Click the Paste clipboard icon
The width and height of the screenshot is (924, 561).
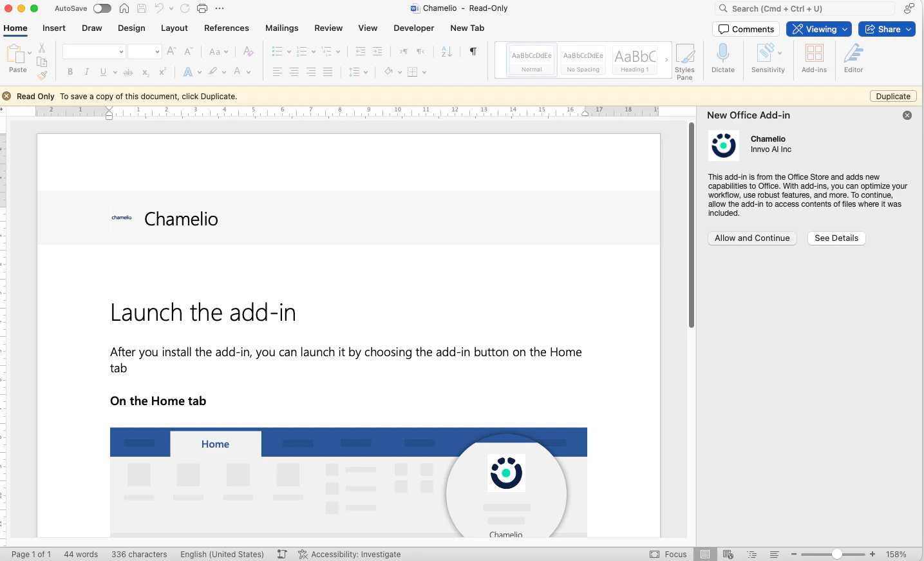[15, 54]
